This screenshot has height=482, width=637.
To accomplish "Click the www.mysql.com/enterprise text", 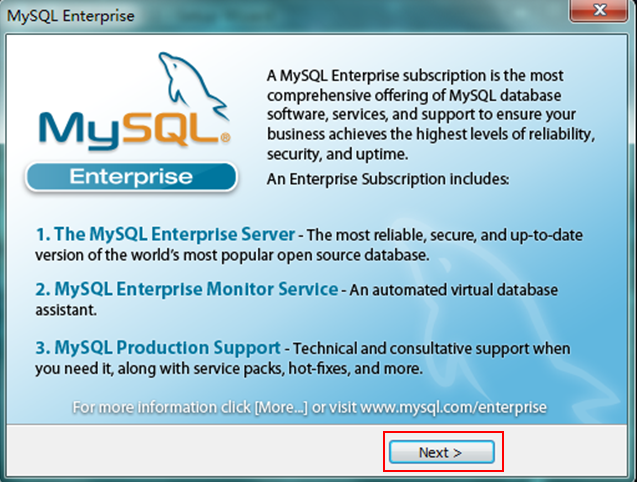I will click(453, 407).
